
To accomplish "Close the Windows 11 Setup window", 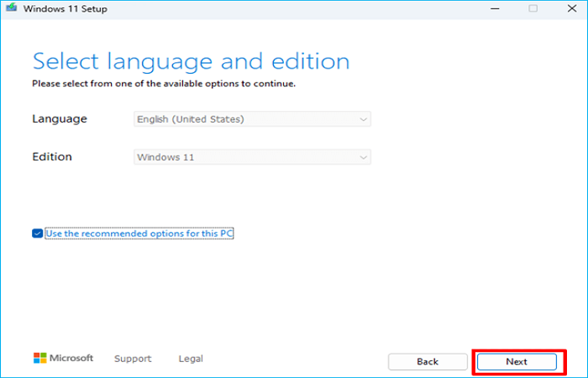I will click(x=572, y=8).
